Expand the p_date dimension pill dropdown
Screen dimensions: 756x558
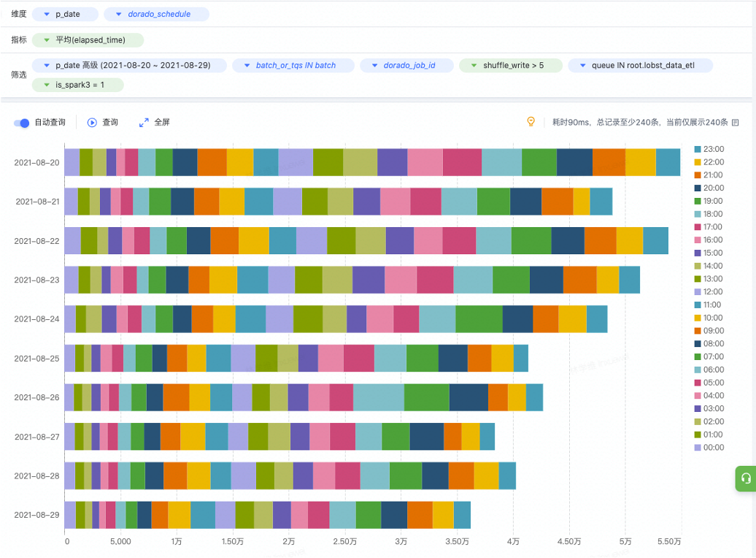coord(47,15)
